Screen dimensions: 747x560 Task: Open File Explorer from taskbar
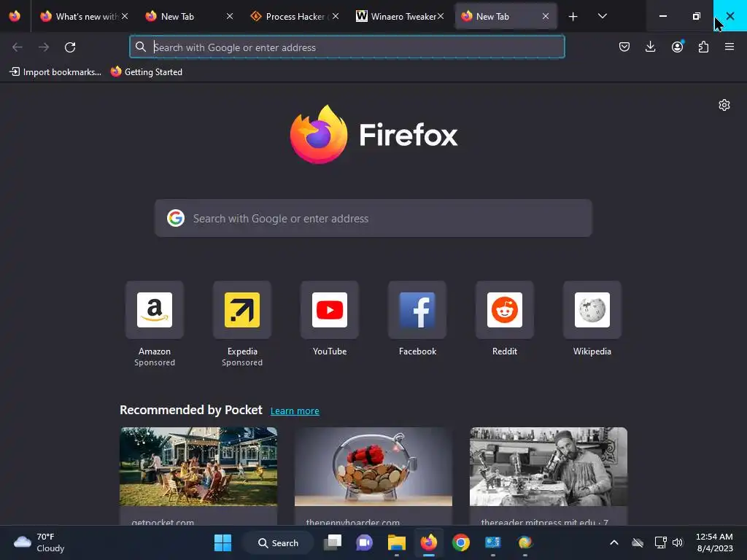396,542
